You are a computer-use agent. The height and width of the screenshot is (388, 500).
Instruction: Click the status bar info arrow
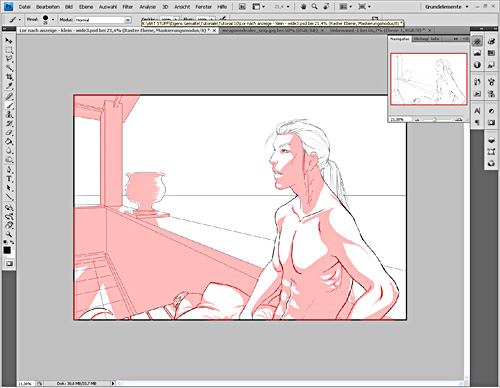pyautogui.click(x=113, y=384)
